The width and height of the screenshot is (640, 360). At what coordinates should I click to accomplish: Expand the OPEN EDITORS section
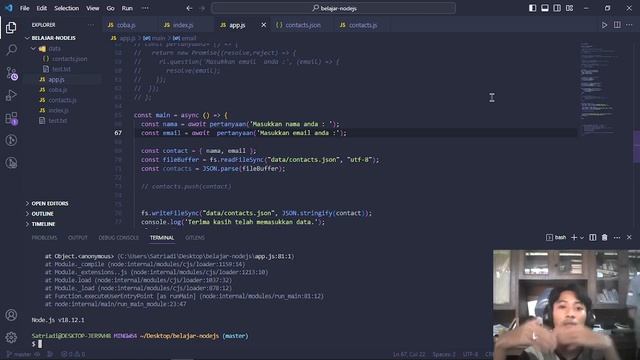50,203
